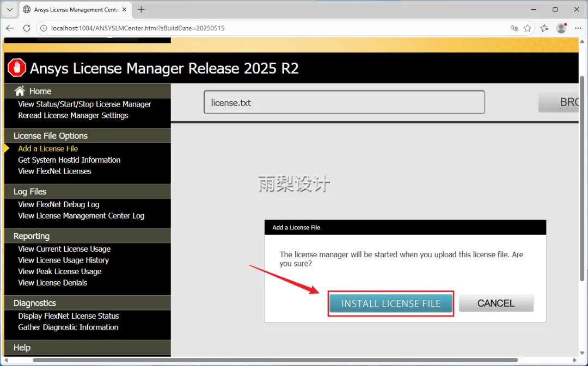The width and height of the screenshot is (588, 366).
Task: Open the favorites list icon
Action: (x=544, y=28)
